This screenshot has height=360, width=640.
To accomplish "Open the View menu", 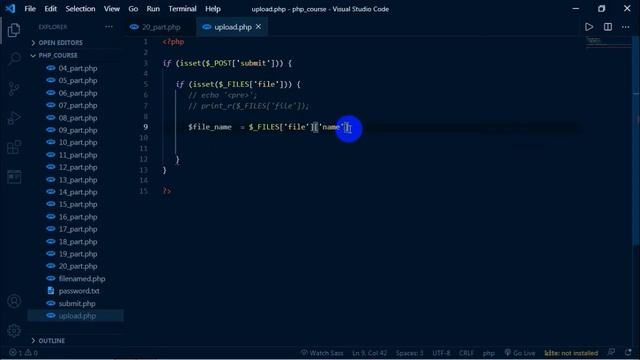I will (x=111, y=9).
